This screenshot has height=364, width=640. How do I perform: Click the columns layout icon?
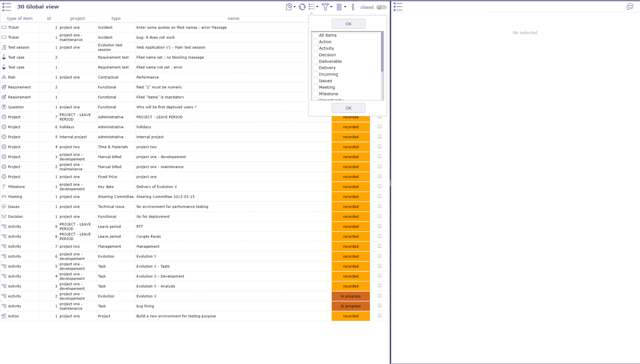click(x=339, y=7)
